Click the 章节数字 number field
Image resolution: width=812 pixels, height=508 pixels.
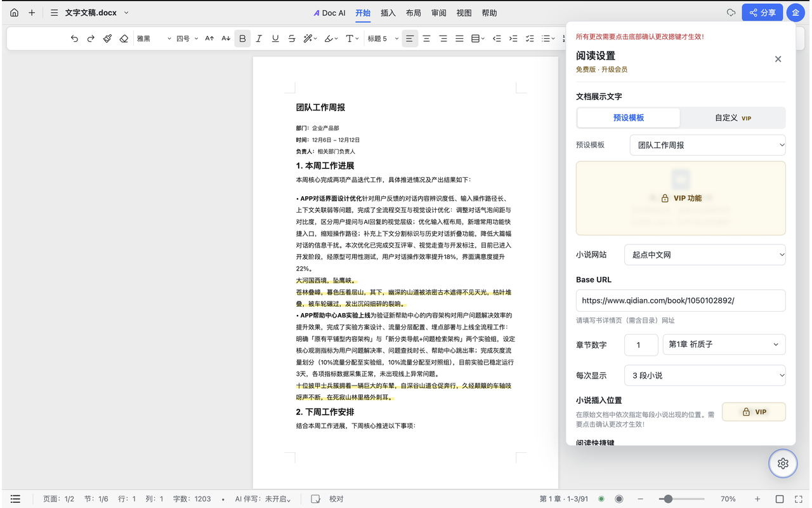641,344
